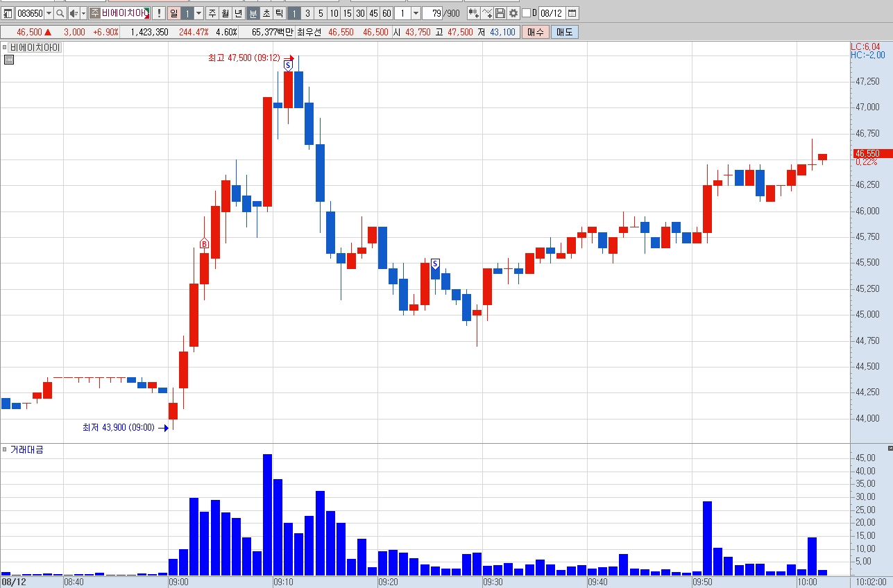The height and width of the screenshot is (588, 893).
Task: Click the exclamation mark info button
Action: coord(159,13)
